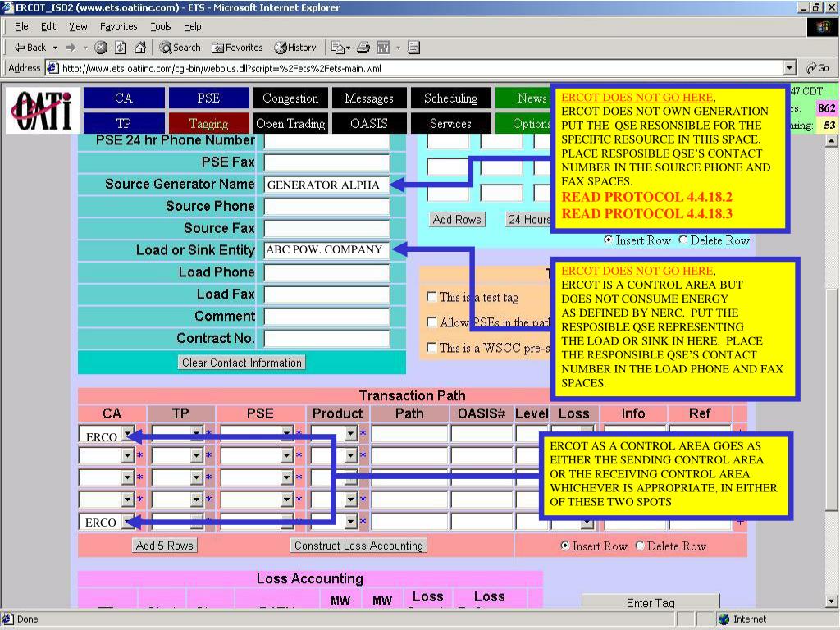Open CA dropdown in fourth Transaction Path row

coord(127,500)
